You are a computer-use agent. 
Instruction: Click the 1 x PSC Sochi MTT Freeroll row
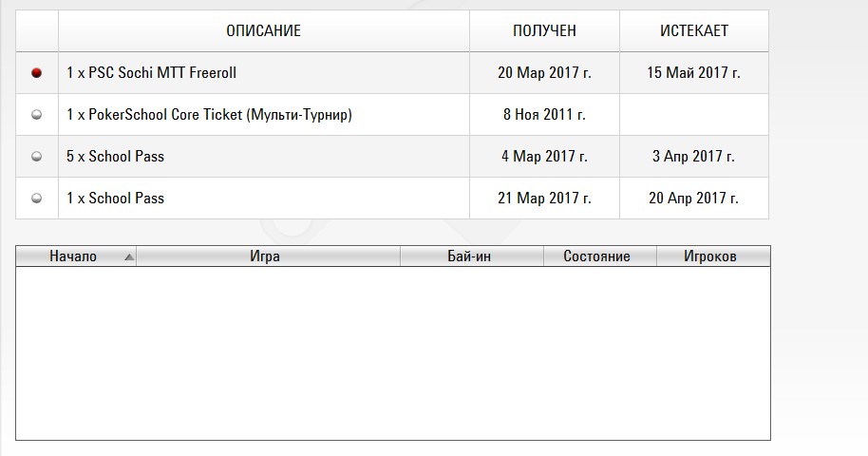coord(392,72)
